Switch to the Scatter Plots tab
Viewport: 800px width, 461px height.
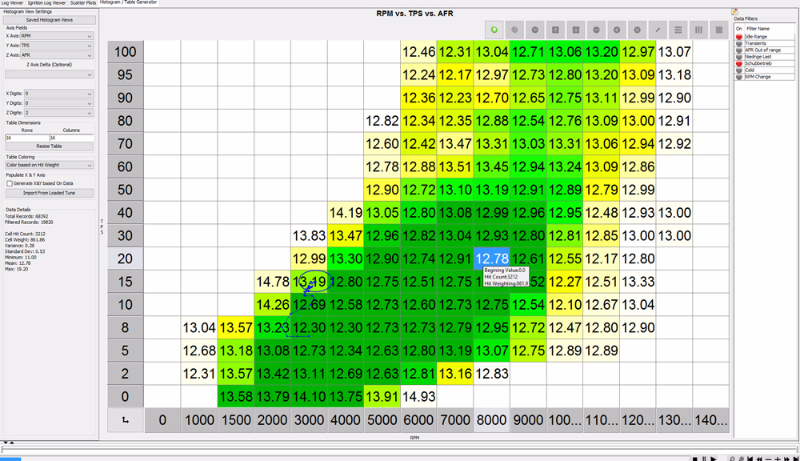pos(83,4)
